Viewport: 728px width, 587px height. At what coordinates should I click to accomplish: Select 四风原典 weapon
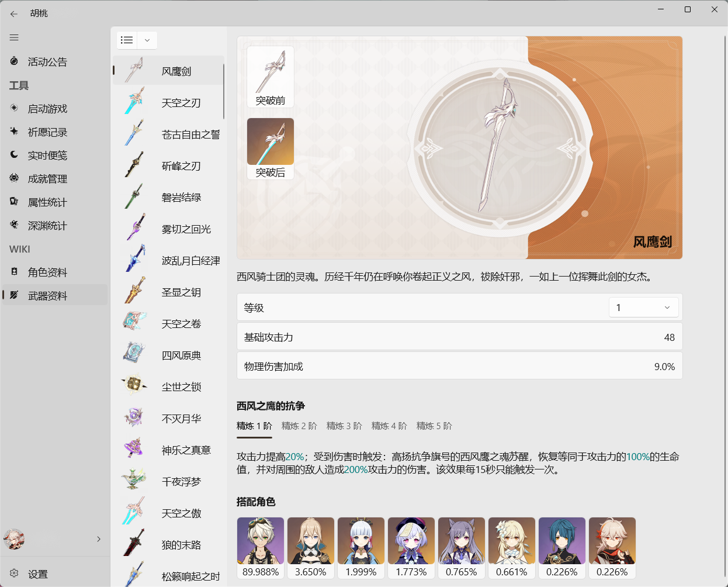[168, 355]
